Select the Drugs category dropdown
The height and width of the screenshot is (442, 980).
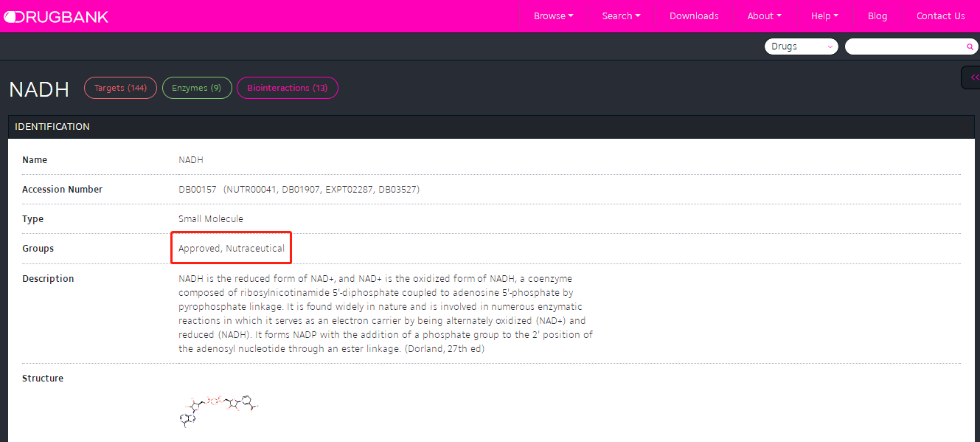801,46
